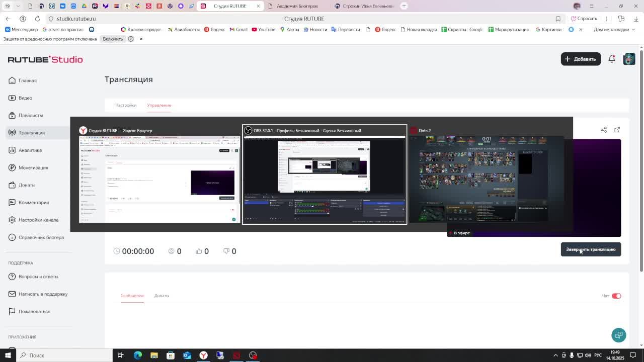Open notifications bell icon
644x362 pixels.
pyautogui.click(x=612, y=59)
